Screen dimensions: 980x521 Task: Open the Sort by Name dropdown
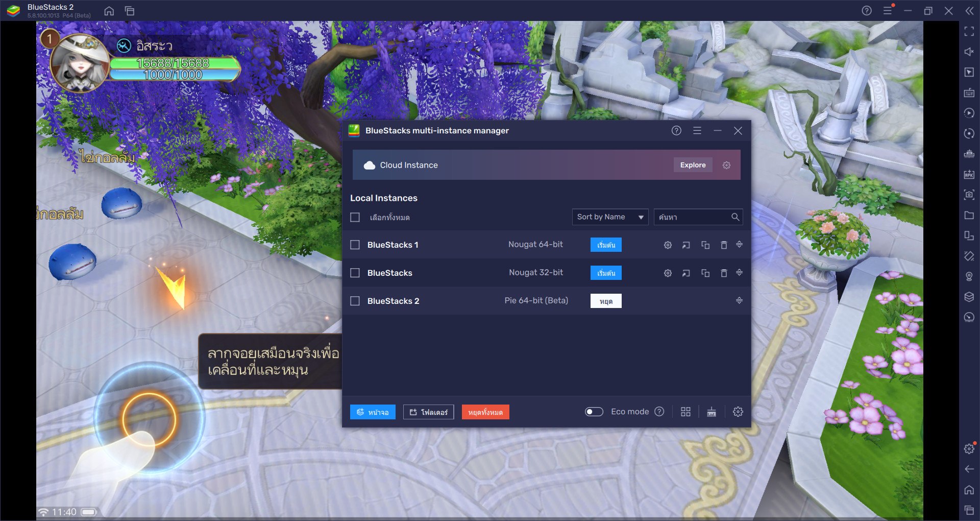pyautogui.click(x=610, y=217)
